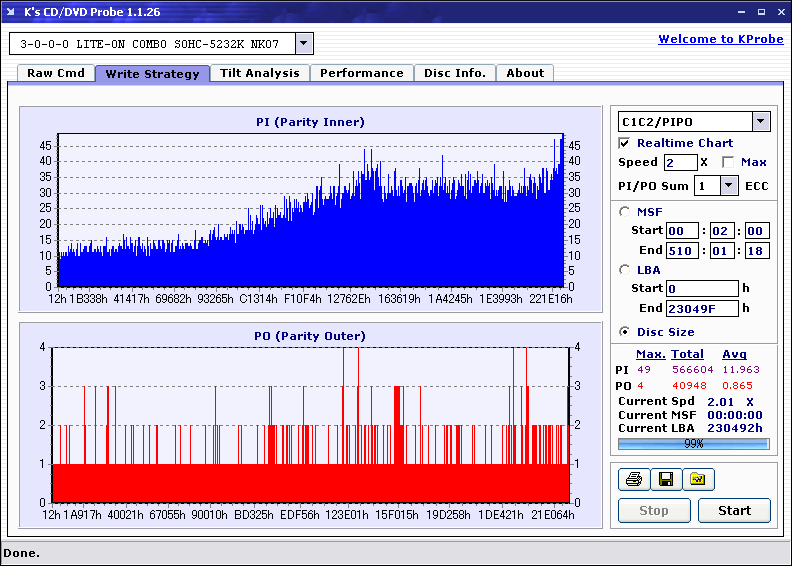792x566 pixels.
Task: Open the PI/PO Sum ECC dropdown
Action: [x=728, y=185]
